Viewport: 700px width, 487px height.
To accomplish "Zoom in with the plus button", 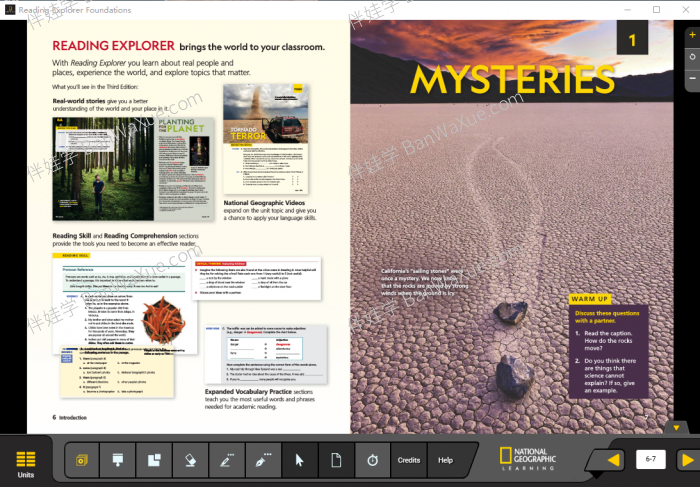I will coord(692,36).
